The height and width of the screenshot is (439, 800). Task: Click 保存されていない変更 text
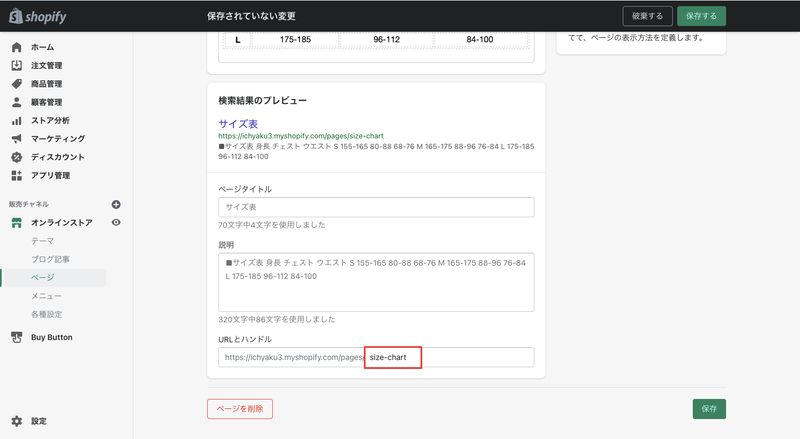[x=251, y=16]
